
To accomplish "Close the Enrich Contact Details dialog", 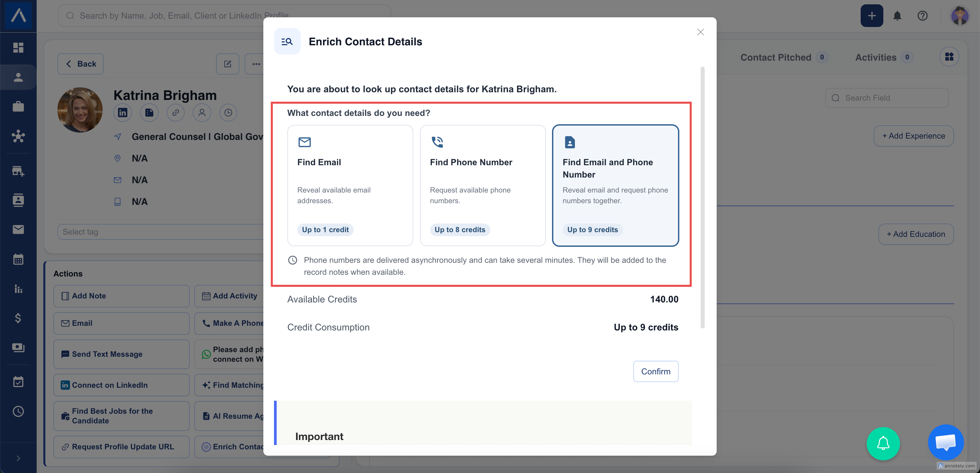I will point(700,32).
